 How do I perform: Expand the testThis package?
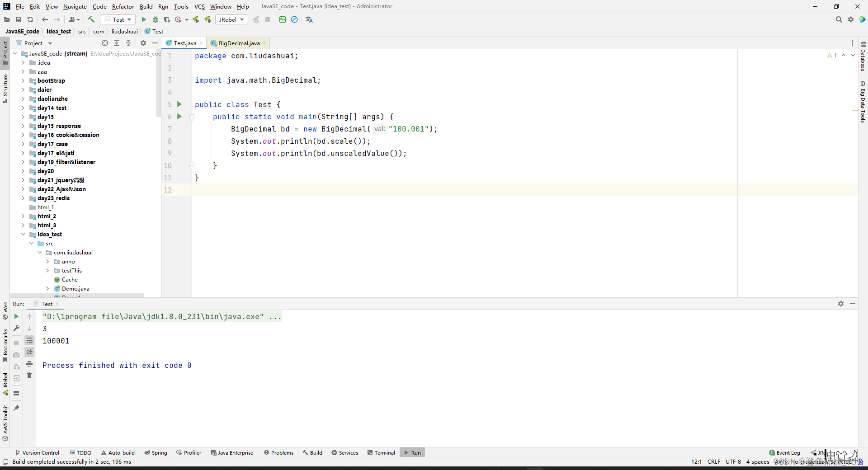(x=47, y=270)
